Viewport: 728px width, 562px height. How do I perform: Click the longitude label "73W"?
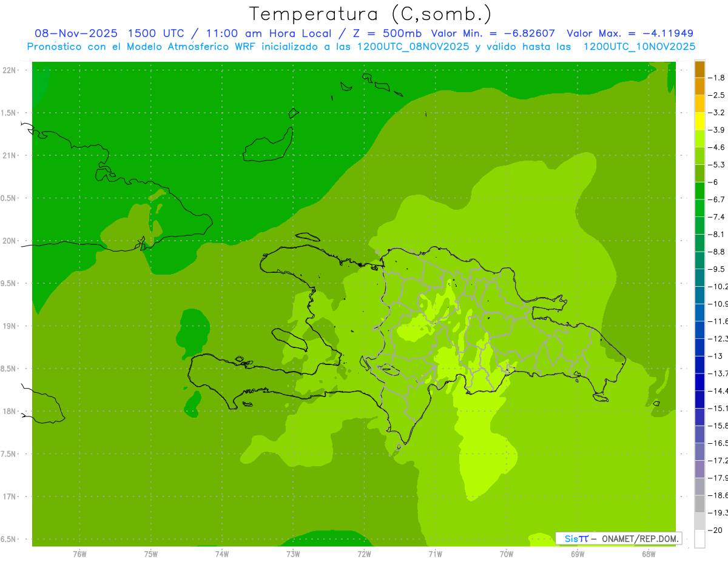pos(293,554)
